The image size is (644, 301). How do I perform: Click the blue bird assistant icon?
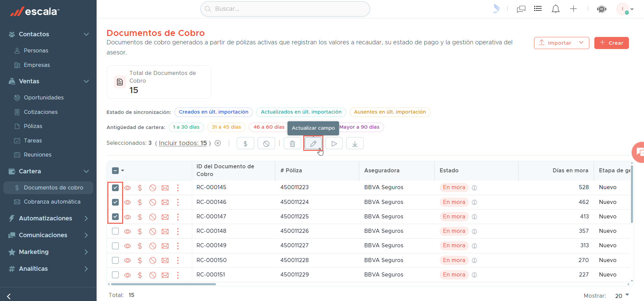pyautogui.click(x=496, y=9)
